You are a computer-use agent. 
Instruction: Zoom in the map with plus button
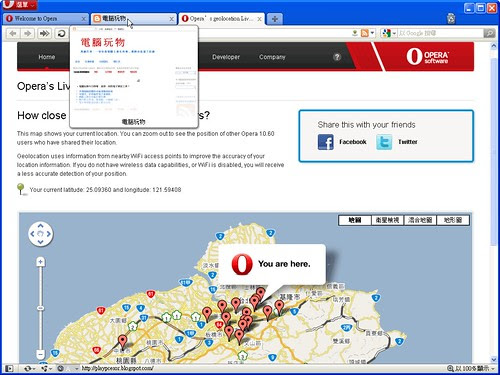(x=40, y=262)
